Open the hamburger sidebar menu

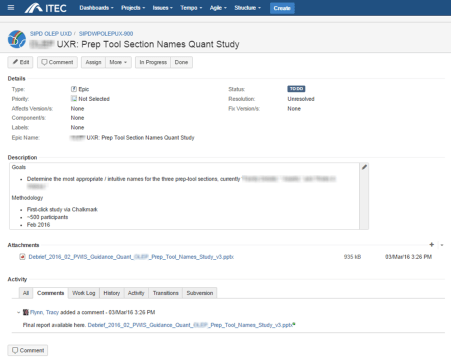coord(11,7)
